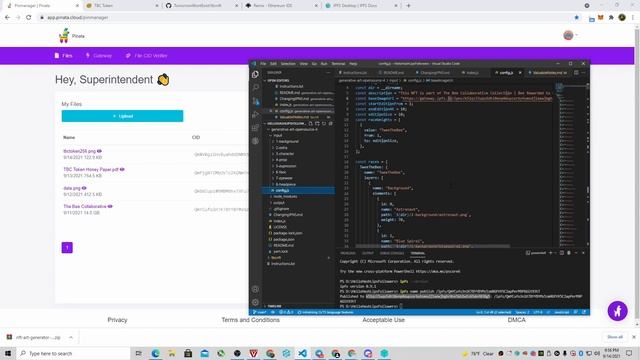Open the Search view in VS Code
The image size is (640, 360).
256,87
